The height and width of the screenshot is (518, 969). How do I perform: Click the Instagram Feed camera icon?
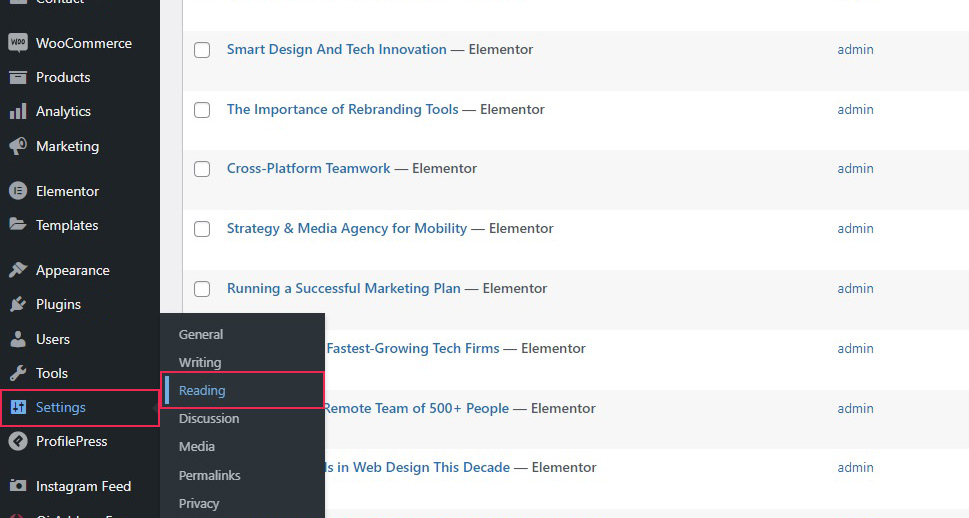point(17,486)
